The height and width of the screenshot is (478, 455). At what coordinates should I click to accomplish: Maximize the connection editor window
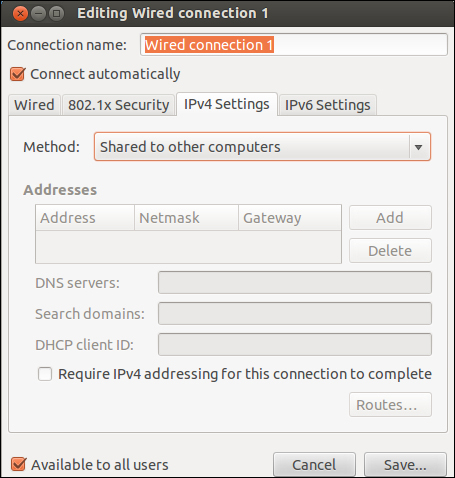[x=57, y=14]
